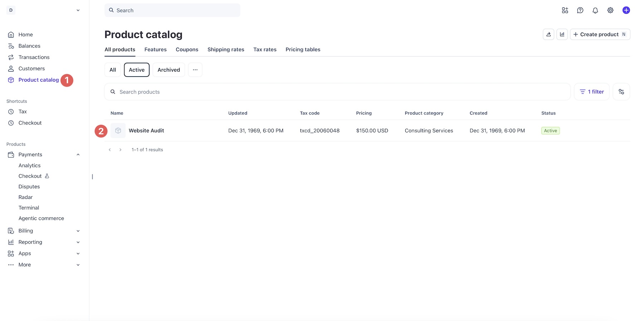Screen dimensions: 644x321
Task: Open the edit columns settings icon
Action: click(x=621, y=92)
